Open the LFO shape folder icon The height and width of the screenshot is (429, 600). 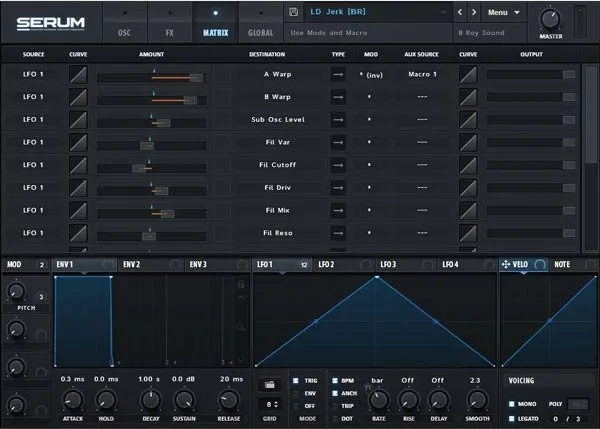click(269, 384)
